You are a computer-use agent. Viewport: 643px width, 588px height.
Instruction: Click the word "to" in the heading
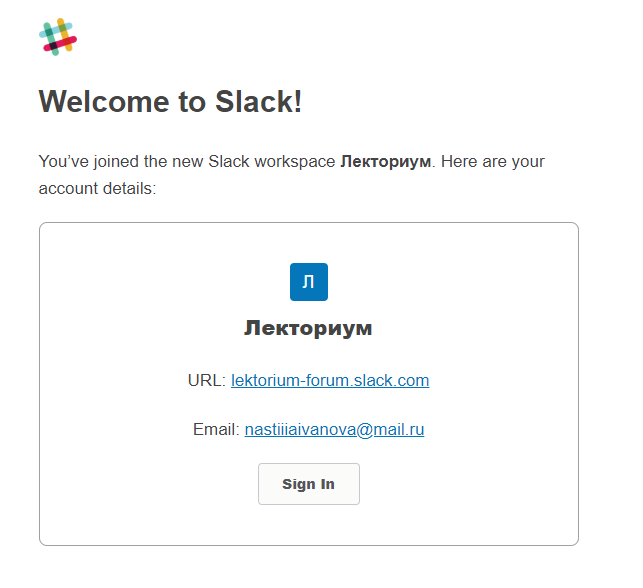pos(192,102)
